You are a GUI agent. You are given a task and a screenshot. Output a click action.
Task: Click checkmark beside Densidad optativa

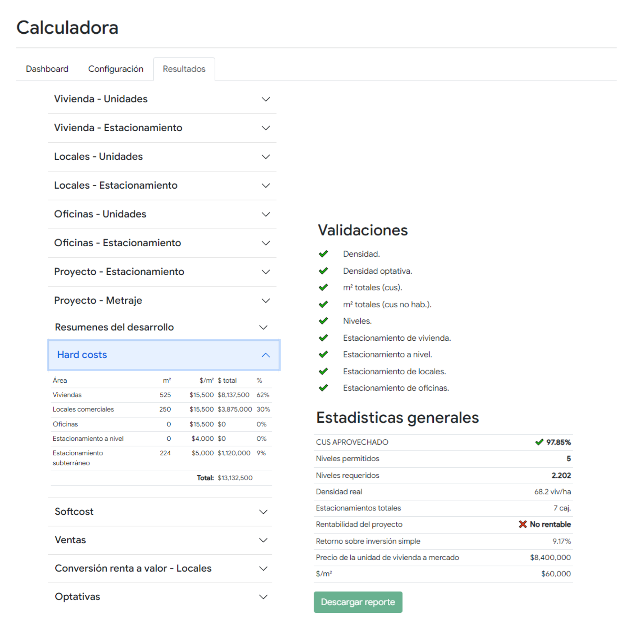(x=323, y=271)
